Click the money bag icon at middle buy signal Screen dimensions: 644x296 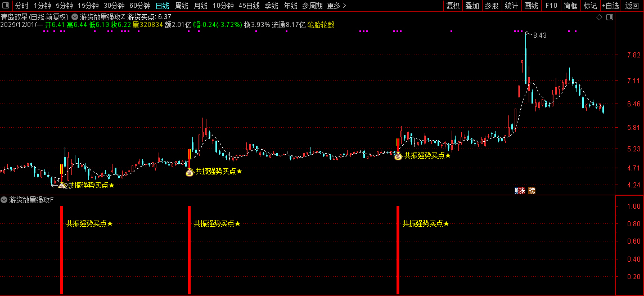tap(189, 172)
